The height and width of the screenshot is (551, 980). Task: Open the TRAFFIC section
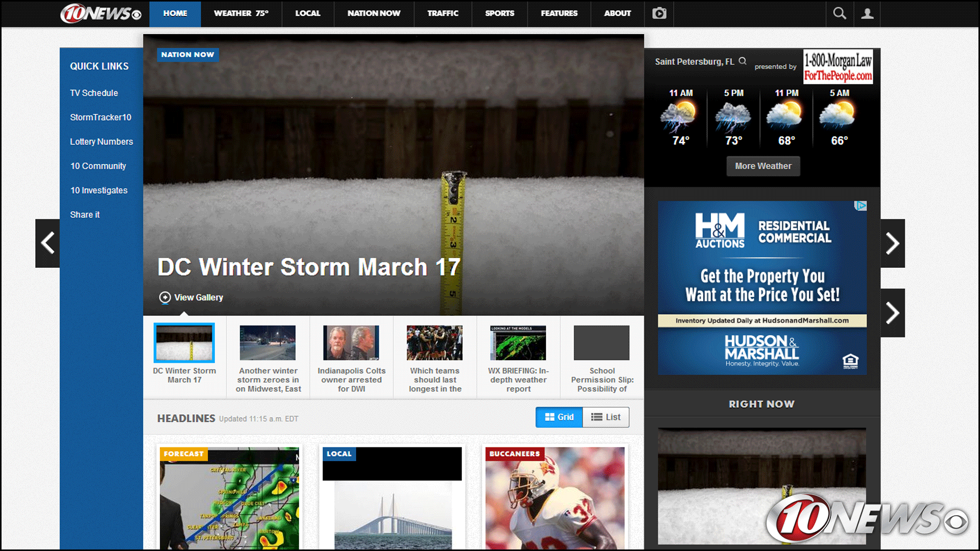(x=443, y=14)
